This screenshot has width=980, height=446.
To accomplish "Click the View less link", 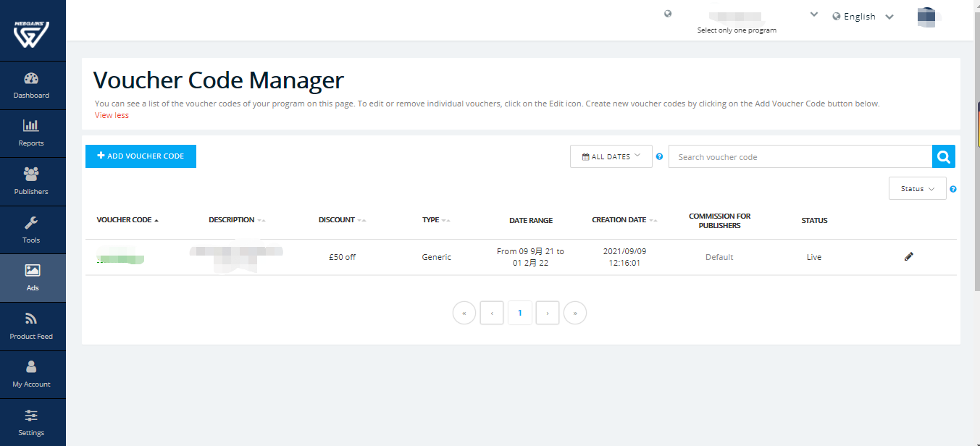I will click(x=112, y=115).
